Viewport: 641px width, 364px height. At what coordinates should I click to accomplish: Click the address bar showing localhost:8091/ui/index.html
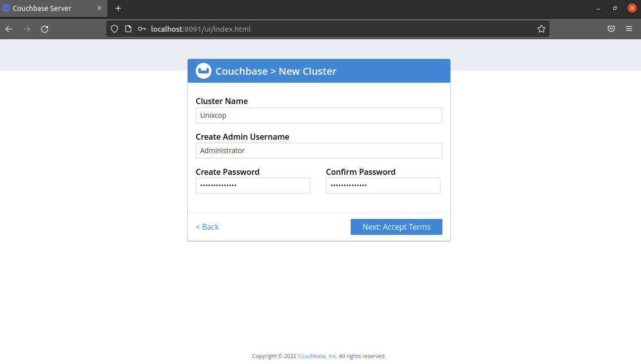(328, 29)
